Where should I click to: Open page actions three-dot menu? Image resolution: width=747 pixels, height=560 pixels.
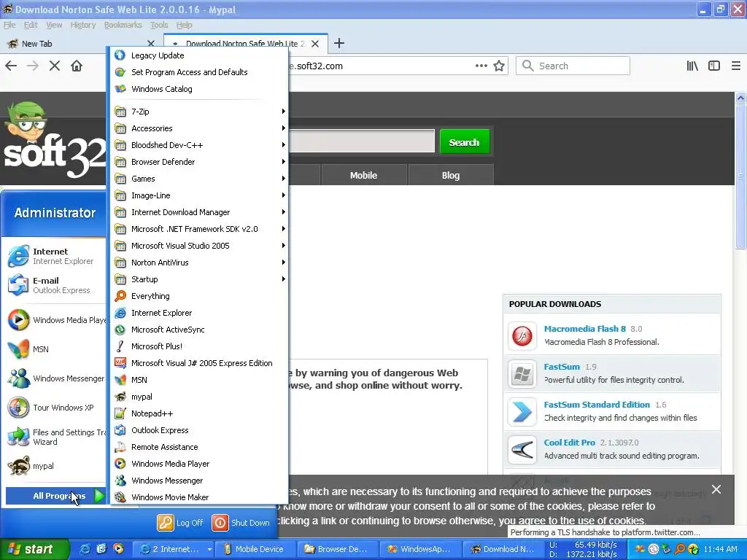(x=481, y=66)
